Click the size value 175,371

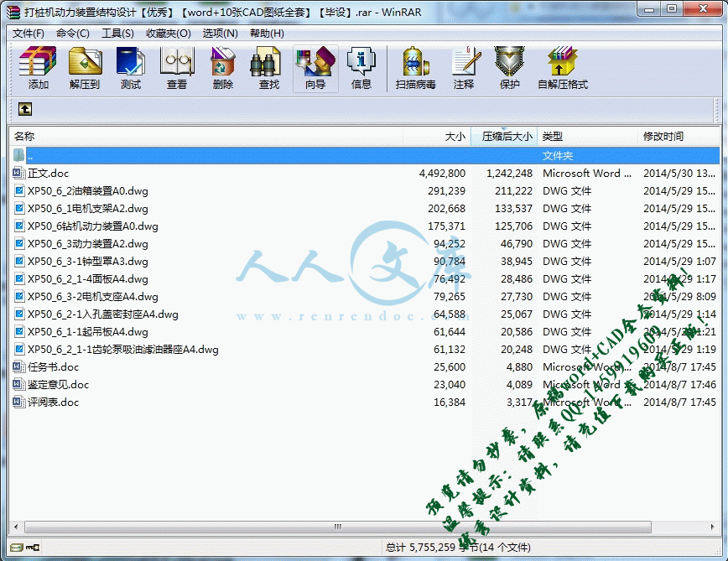(447, 226)
